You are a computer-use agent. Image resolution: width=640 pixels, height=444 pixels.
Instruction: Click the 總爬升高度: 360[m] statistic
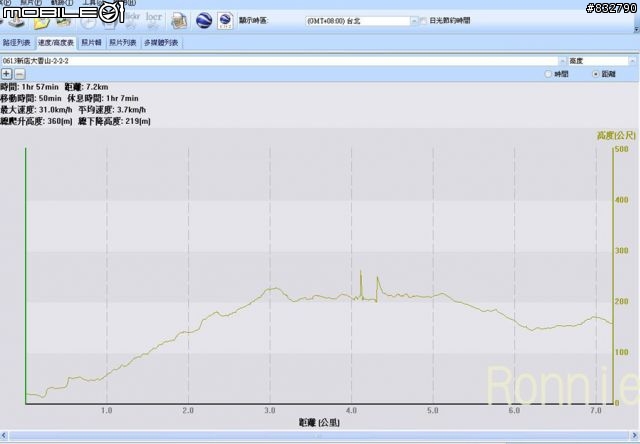point(36,121)
